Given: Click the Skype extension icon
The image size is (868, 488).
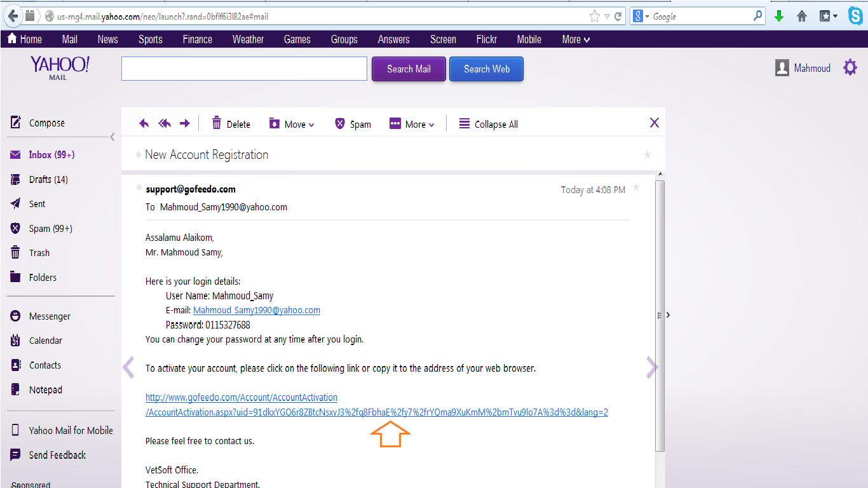Looking at the screenshot, I should 855,16.
